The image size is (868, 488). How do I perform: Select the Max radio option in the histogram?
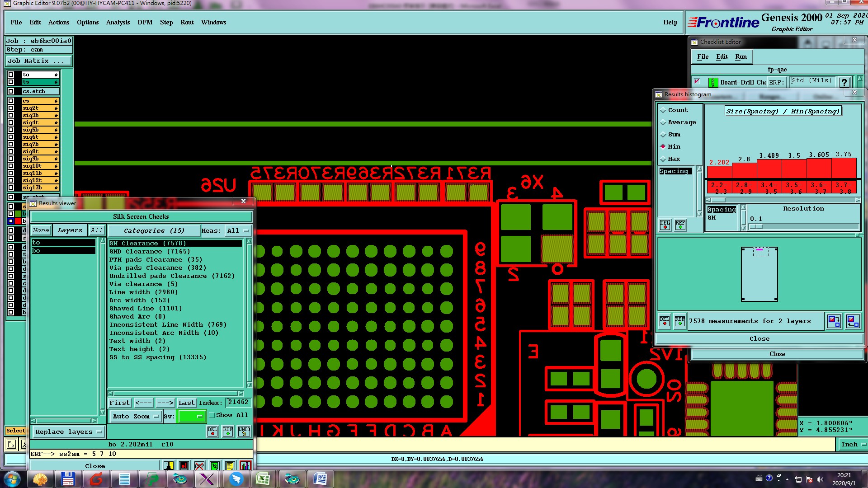point(663,159)
